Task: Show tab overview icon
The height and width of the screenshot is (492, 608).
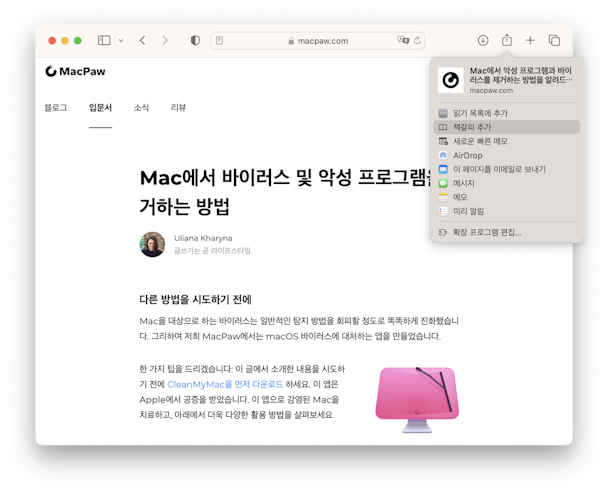Action: [x=554, y=40]
